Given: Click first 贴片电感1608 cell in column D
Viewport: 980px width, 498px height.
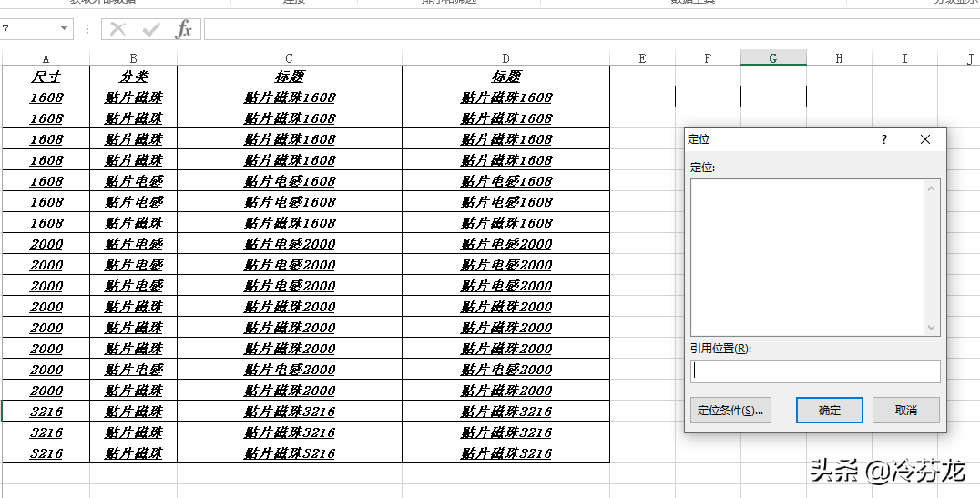Looking at the screenshot, I should click(x=505, y=180).
